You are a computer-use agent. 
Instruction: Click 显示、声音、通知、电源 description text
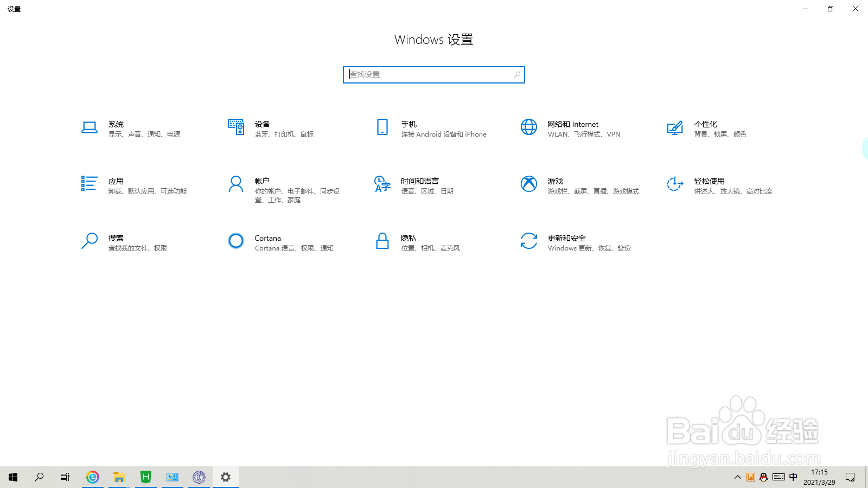tap(144, 134)
